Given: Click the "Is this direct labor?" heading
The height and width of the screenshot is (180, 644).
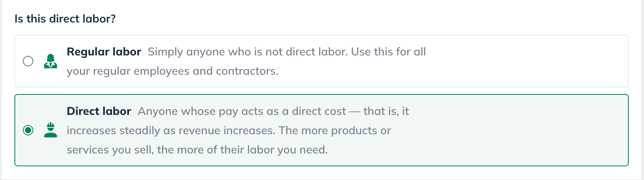Looking at the screenshot, I should pyautogui.click(x=65, y=19).
